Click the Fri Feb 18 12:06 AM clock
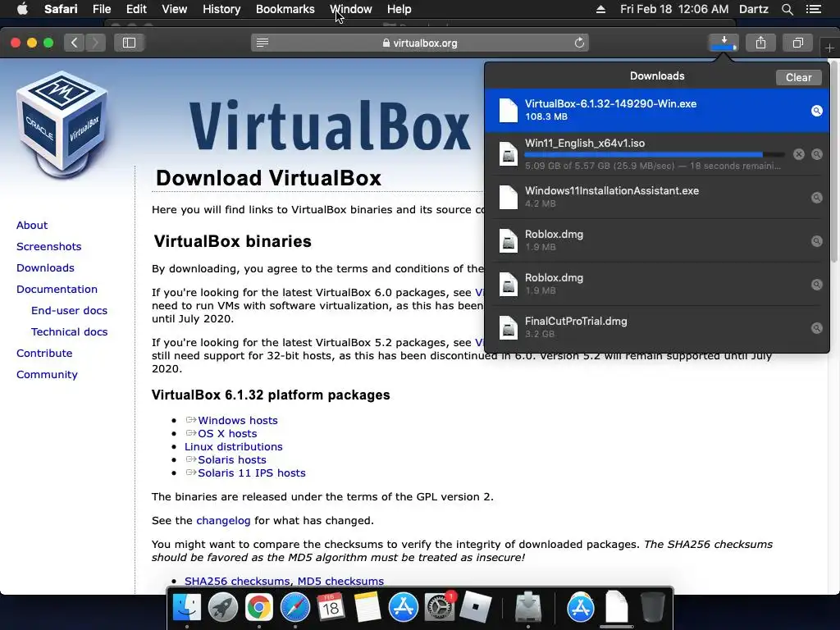 pyautogui.click(x=674, y=9)
